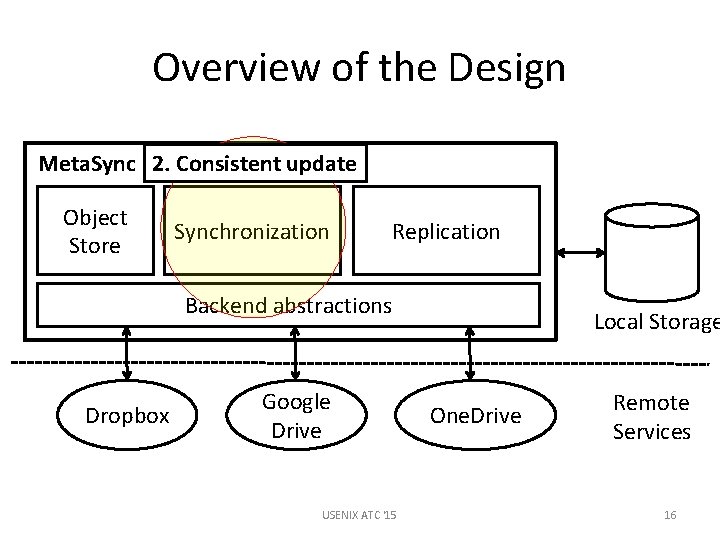Screen dimensions: 720x540
Task: Click the 2. Consistent update box
Action: point(255,164)
